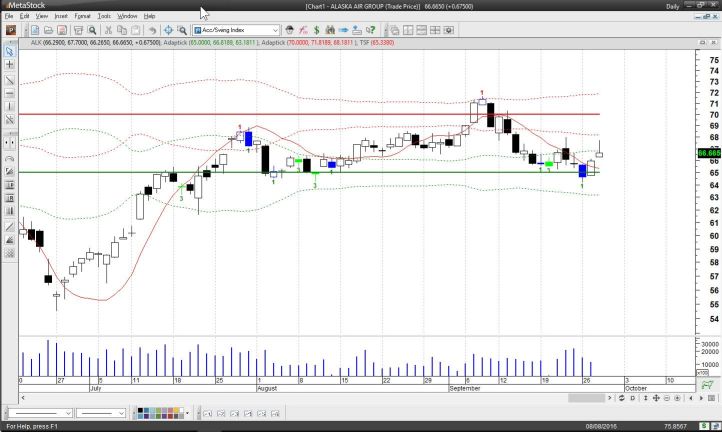Expand the color palette dropdown arrow
The width and height of the screenshot is (722, 432).
[x=187, y=413]
